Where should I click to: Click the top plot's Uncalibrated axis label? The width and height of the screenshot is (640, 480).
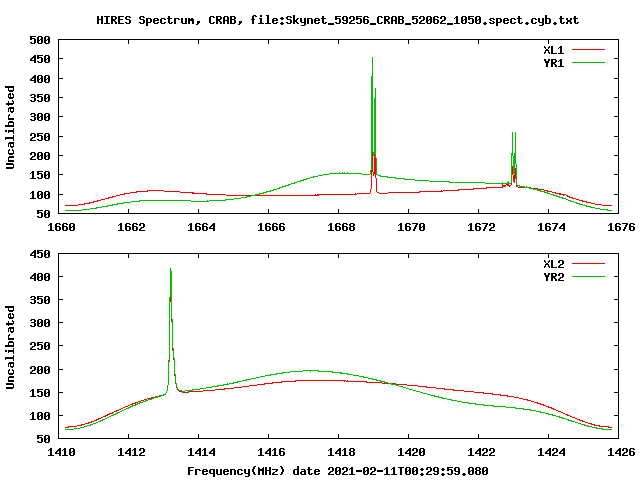[10, 127]
